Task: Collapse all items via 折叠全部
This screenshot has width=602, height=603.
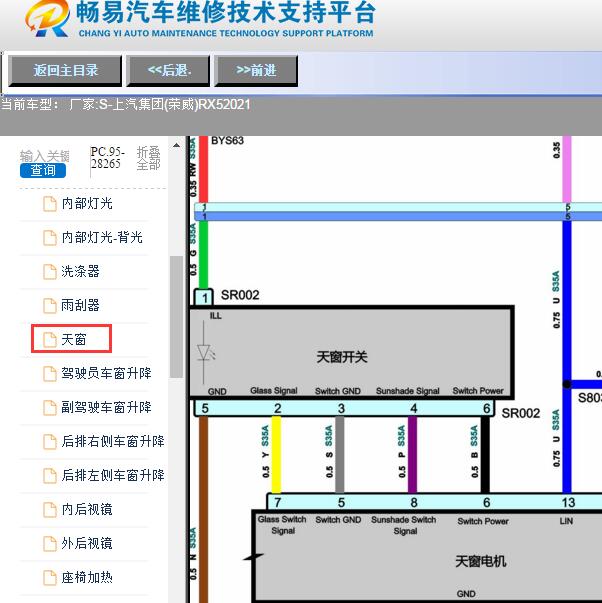Action: [x=148, y=158]
